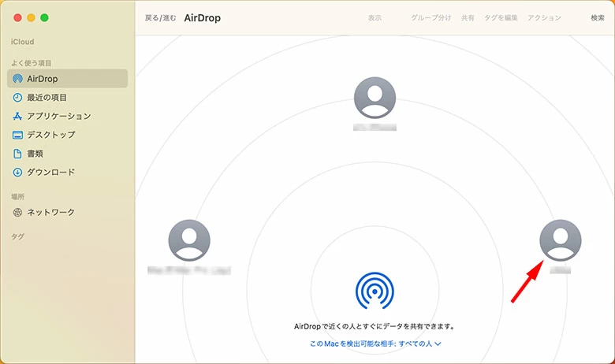615x364 pixels.
Task: Click the アプリケーション icon in the sidebar
Action: pyautogui.click(x=18, y=116)
